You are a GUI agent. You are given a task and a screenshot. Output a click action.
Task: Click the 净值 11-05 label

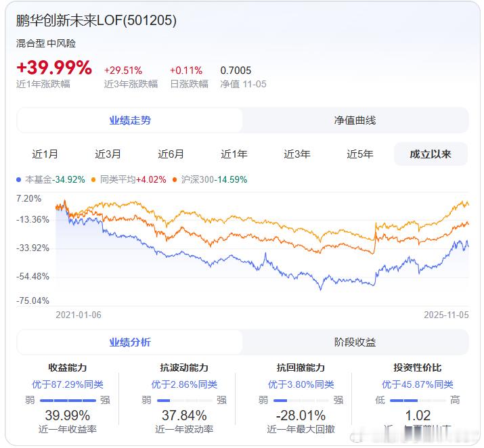(243, 84)
